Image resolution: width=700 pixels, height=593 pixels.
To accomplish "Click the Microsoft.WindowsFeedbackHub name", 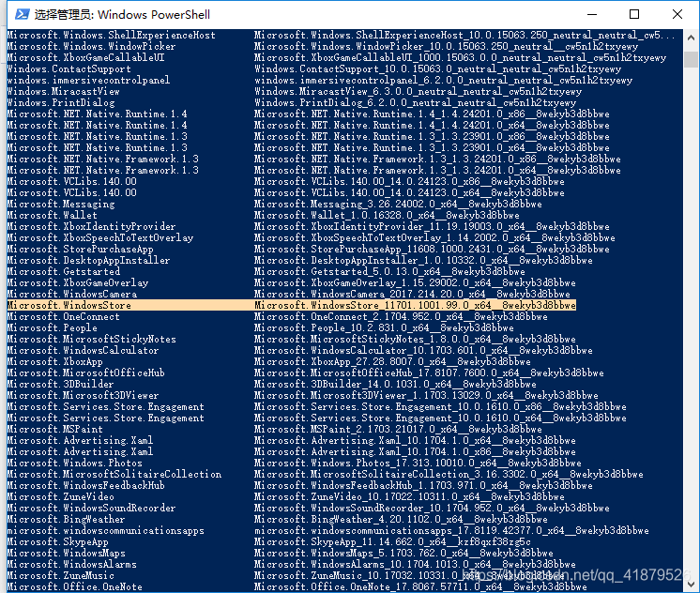I will tap(85, 485).
